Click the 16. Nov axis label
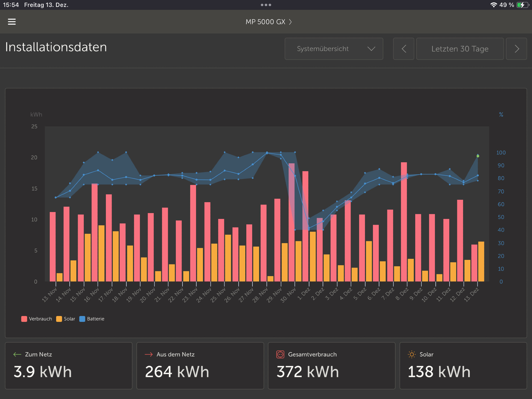 pyautogui.click(x=92, y=295)
